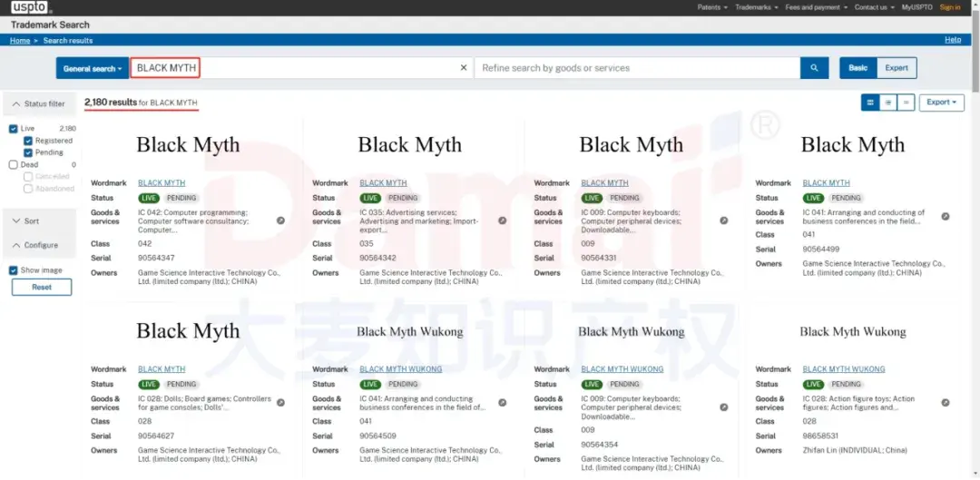
Task: Click the USPTO logo
Action: (x=31, y=7)
